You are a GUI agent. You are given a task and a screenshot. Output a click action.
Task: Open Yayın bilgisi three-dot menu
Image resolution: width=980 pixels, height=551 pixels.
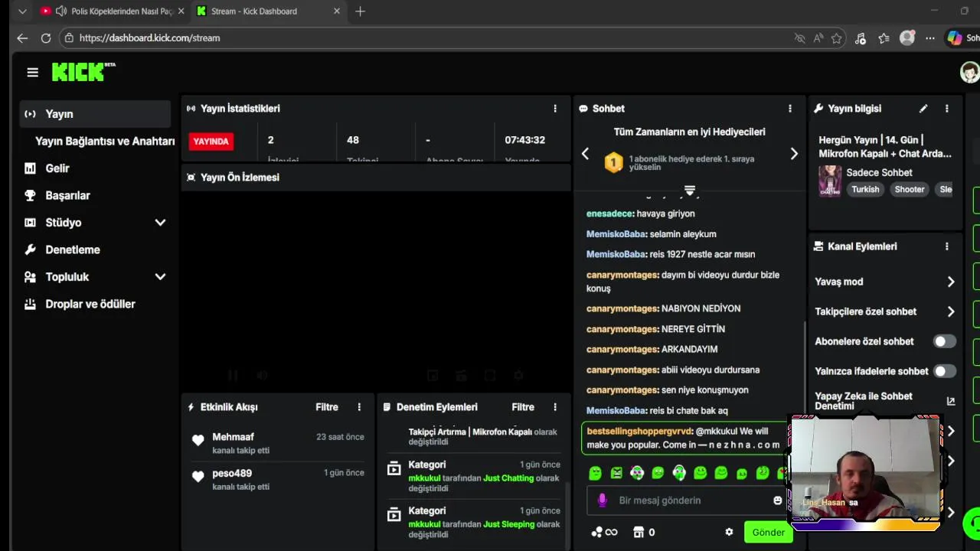[947, 109]
